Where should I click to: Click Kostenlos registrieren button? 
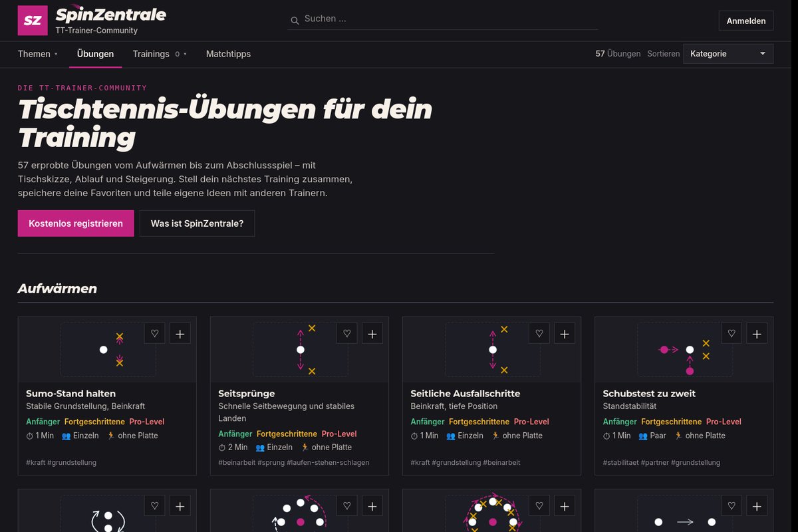tap(76, 223)
